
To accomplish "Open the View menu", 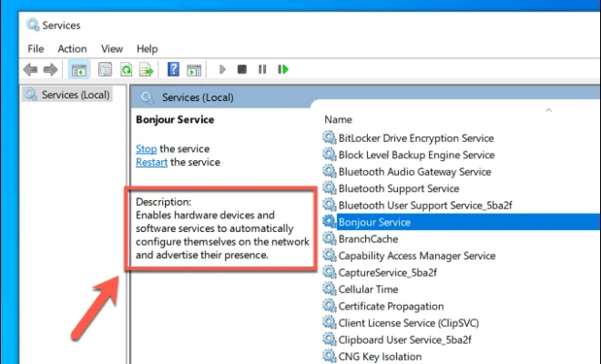I will (x=112, y=48).
